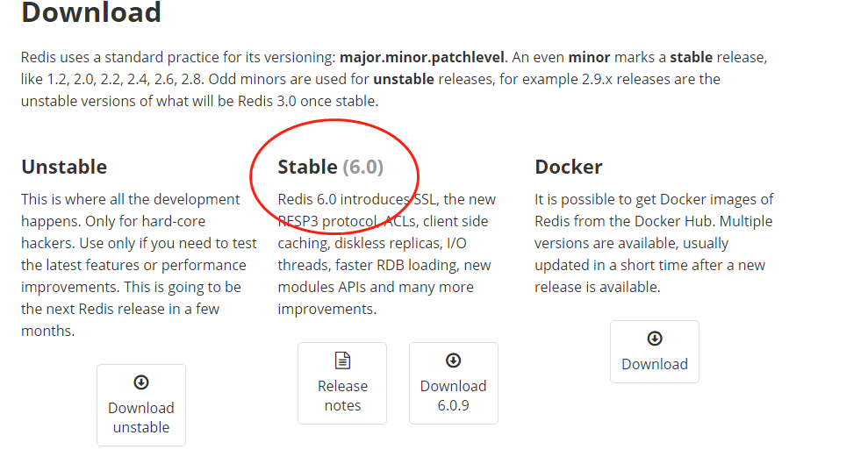Viewport: 868px width, 464px height.
Task: Click the bold word 'stable' in the intro paragraph
Action: pyautogui.click(x=691, y=57)
